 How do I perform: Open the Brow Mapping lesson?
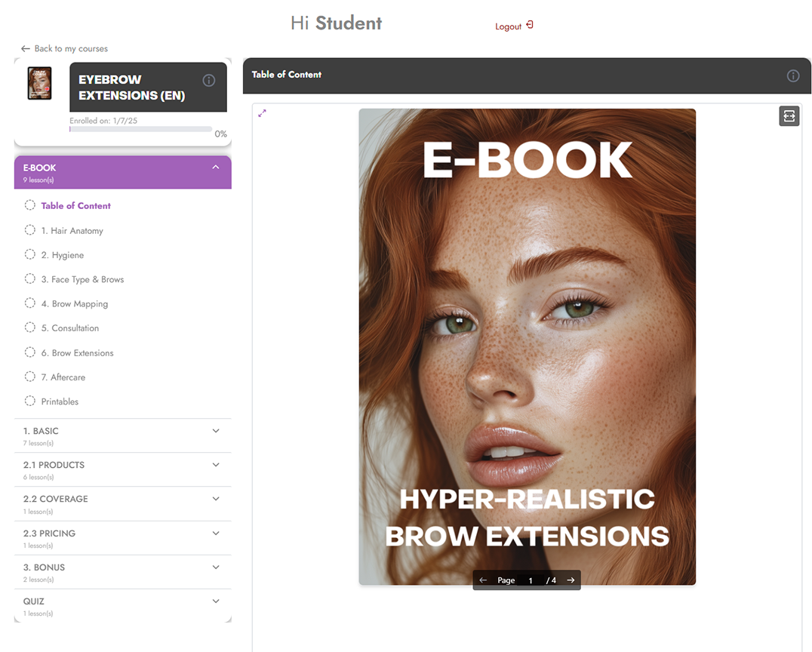[74, 304]
